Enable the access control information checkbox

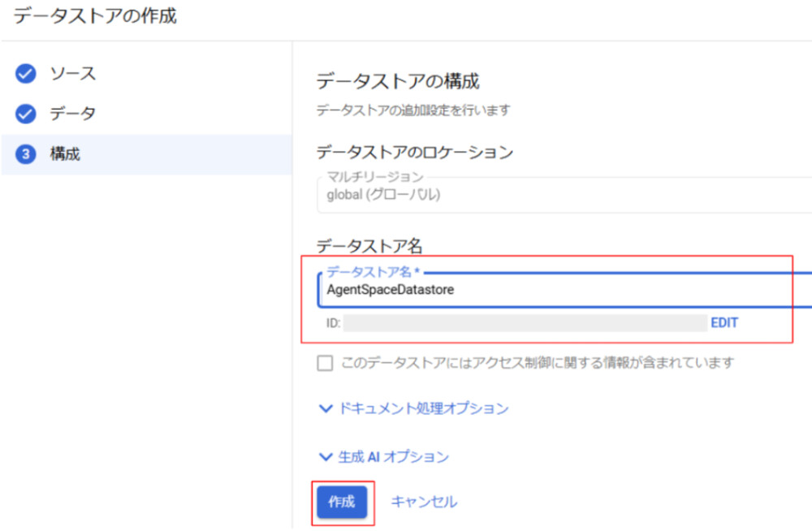[x=325, y=363]
